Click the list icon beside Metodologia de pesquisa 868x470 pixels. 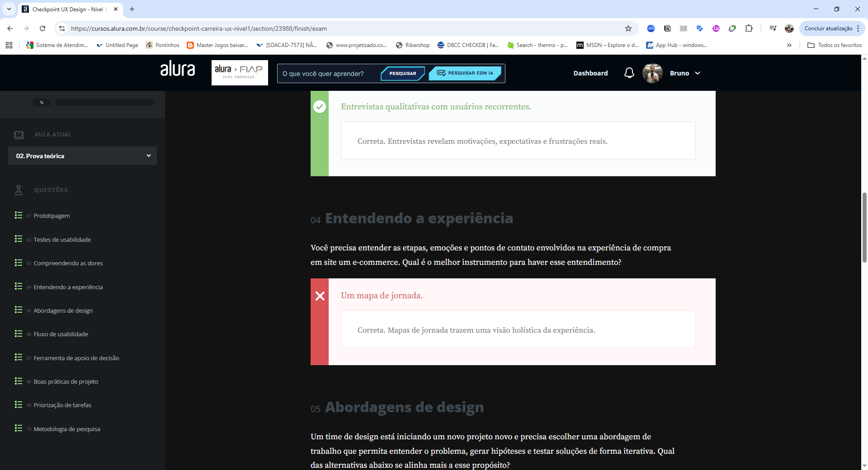(x=19, y=428)
